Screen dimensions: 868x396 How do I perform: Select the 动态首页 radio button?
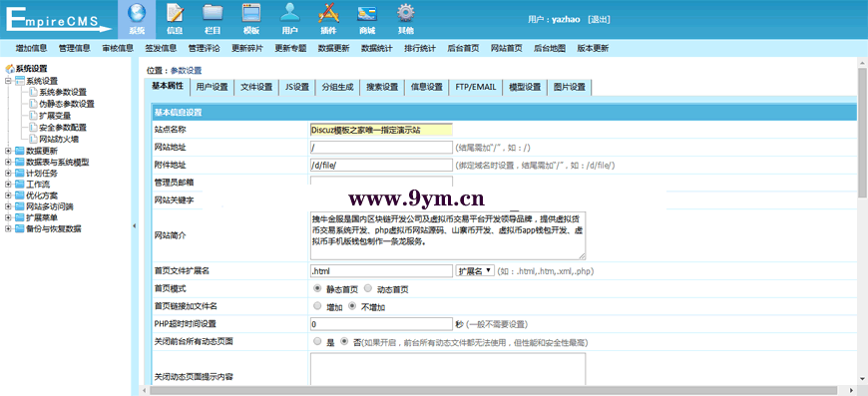coord(368,289)
